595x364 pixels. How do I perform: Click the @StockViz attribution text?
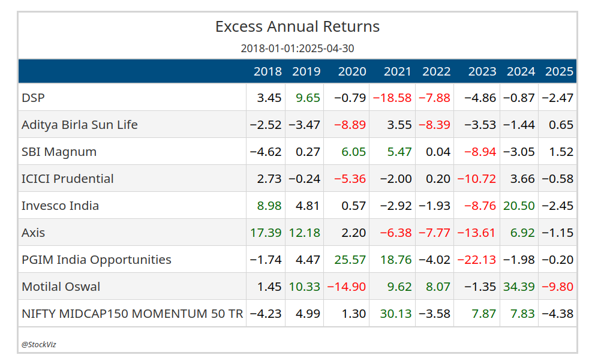tap(39, 344)
